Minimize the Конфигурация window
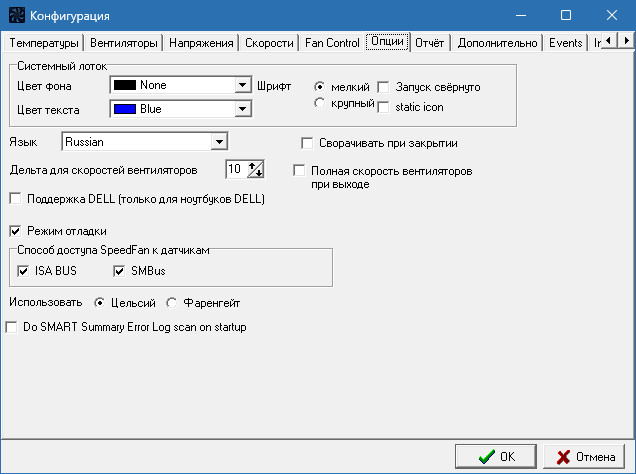The height and width of the screenshot is (474, 636). click(521, 15)
